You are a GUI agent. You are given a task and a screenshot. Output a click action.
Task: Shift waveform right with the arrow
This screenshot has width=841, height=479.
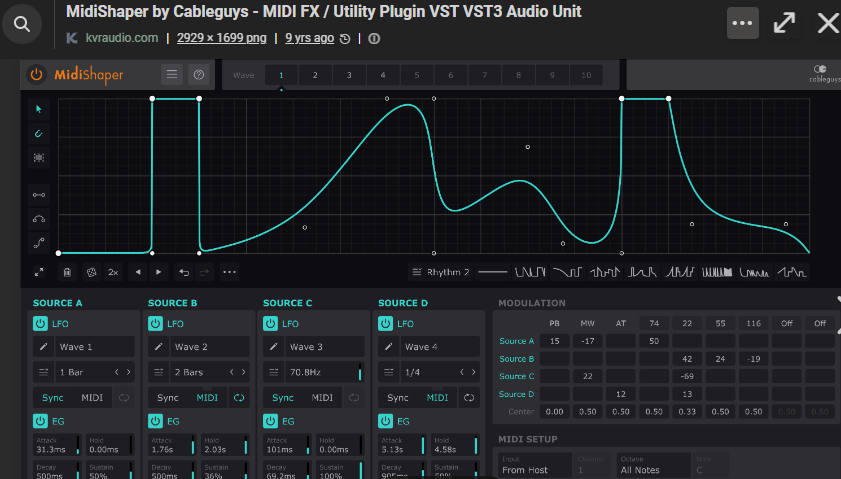[159, 272]
